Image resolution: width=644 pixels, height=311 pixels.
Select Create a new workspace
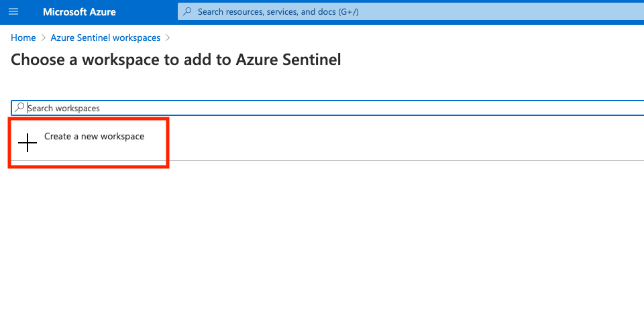94,136
